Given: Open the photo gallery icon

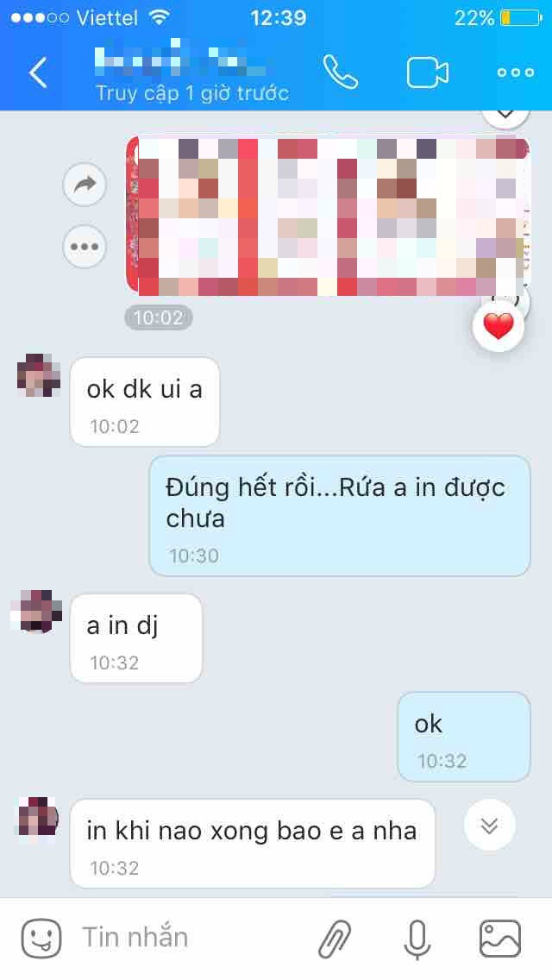Looking at the screenshot, I should point(499,938).
